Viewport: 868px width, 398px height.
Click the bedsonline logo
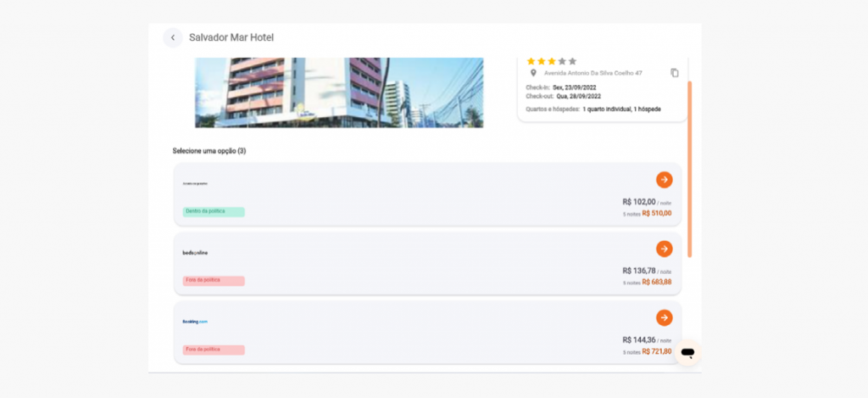tap(195, 253)
